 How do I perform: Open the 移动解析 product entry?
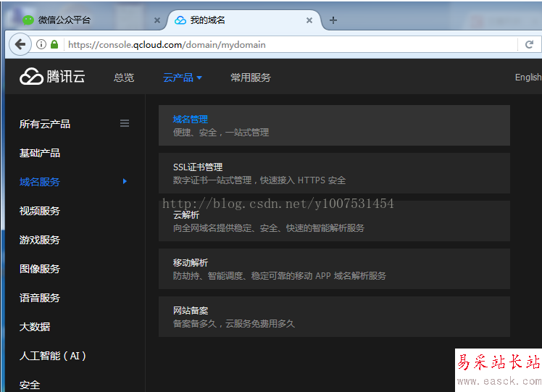(334, 269)
